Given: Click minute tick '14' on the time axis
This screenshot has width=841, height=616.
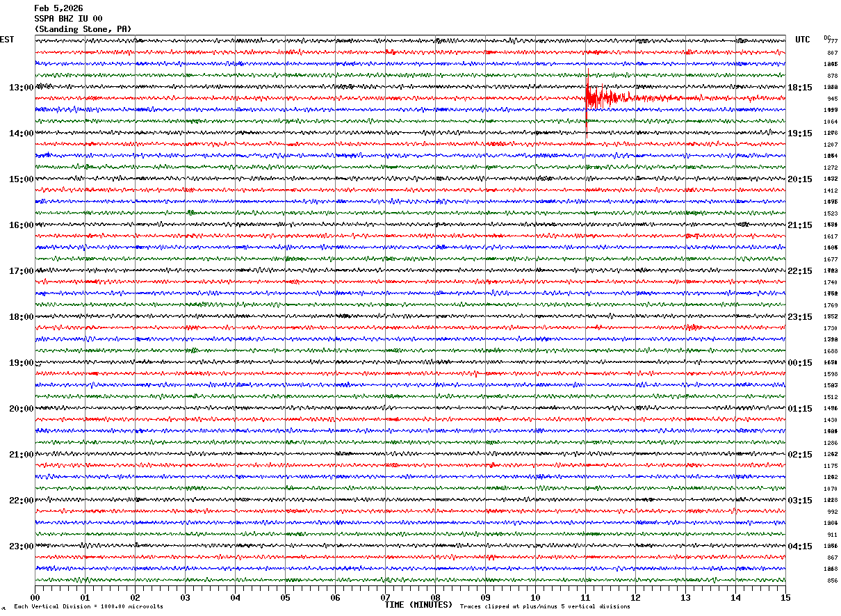Looking at the screenshot, I should click(x=735, y=597).
